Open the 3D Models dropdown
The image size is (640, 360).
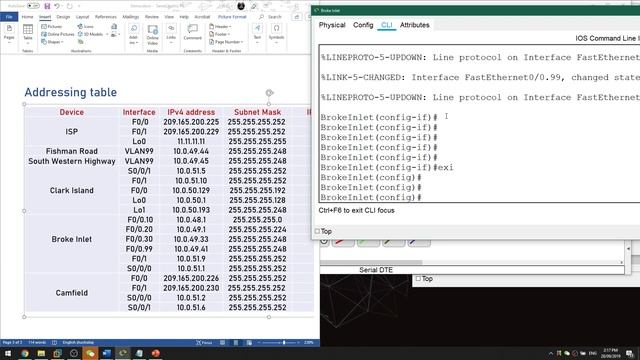tap(92, 34)
